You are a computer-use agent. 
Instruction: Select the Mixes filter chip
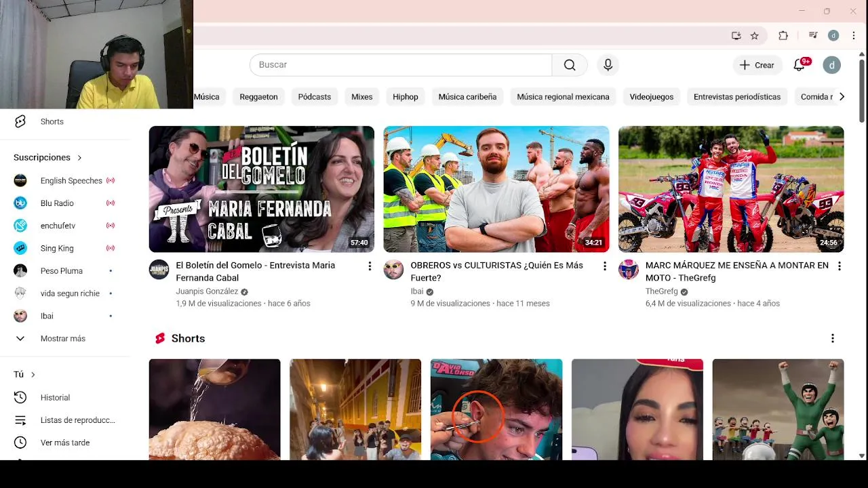pos(362,97)
